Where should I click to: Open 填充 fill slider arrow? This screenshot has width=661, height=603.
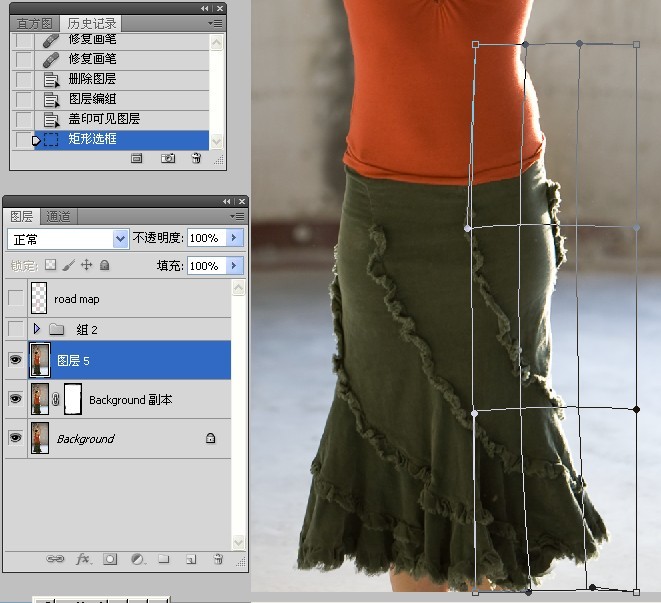tap(234, 266)
